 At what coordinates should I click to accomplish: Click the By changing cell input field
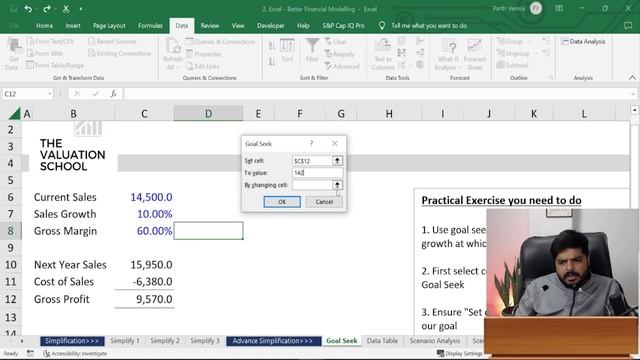(312, 185)
